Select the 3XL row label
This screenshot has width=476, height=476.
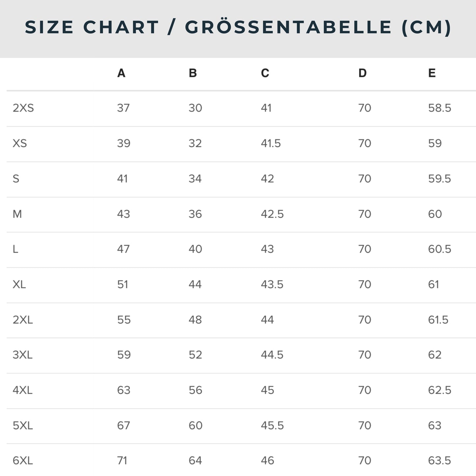pos(22,355)
